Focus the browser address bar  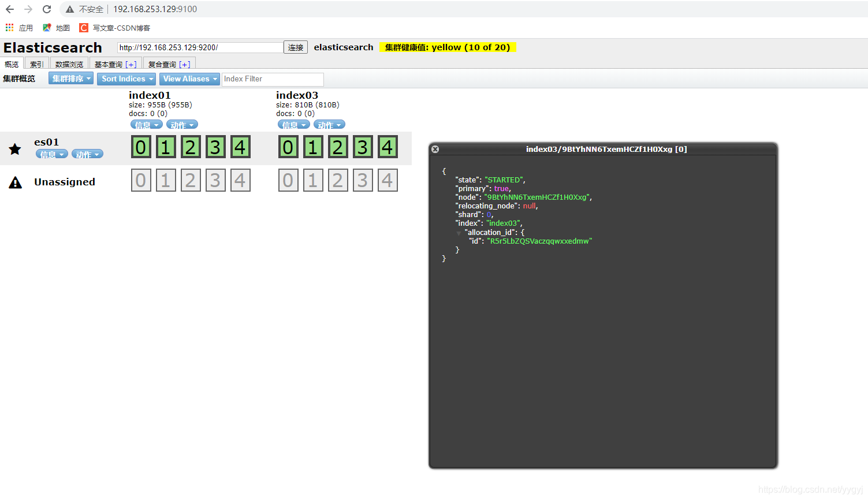pyautogui.click(x=462, y=9)
